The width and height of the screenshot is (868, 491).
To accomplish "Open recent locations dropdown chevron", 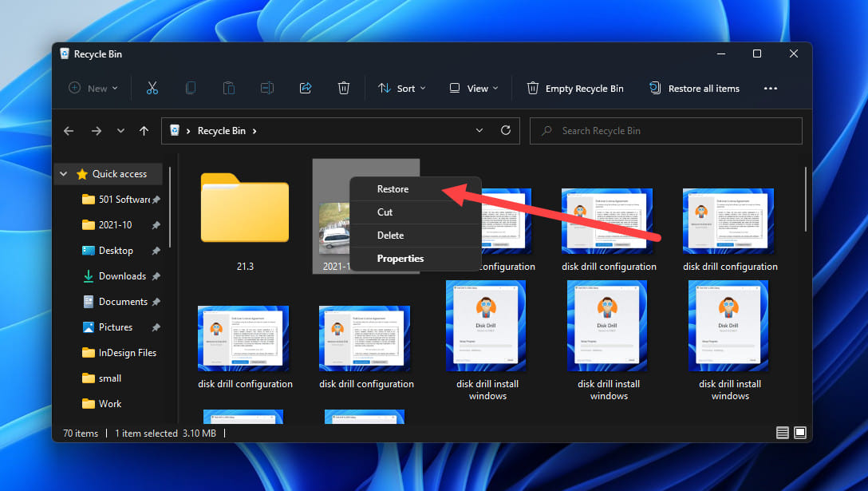I will click(x=120, y=131).
